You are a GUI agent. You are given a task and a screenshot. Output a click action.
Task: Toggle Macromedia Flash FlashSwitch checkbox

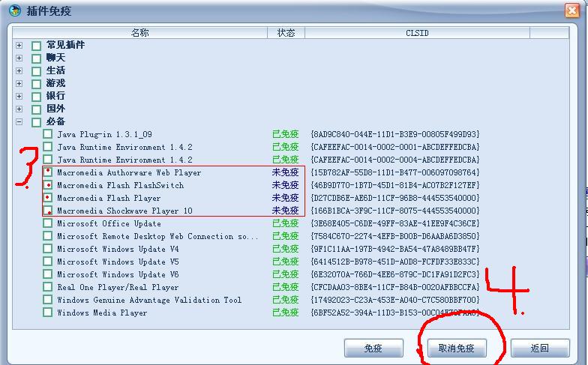[48, 184]
